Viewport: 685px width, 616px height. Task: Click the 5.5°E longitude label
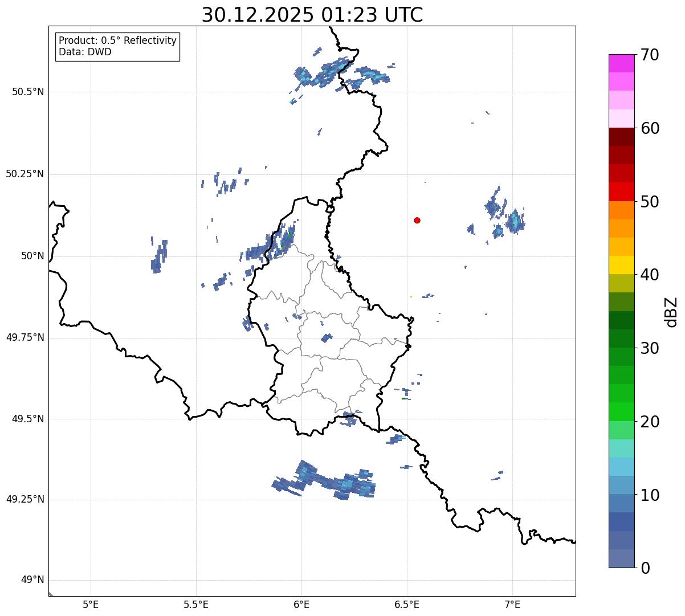click(x=196, y=604)
